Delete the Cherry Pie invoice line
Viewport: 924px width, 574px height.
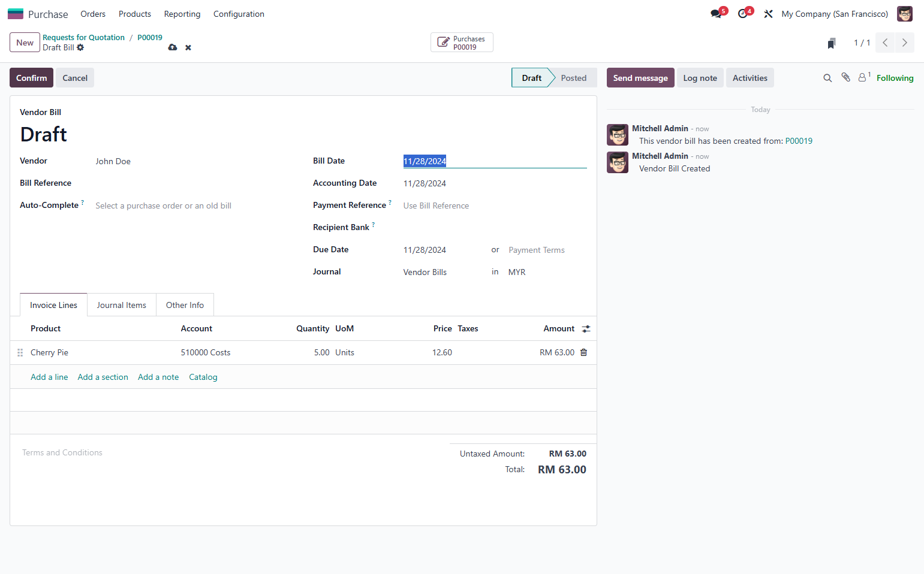(x=583, y=352)
